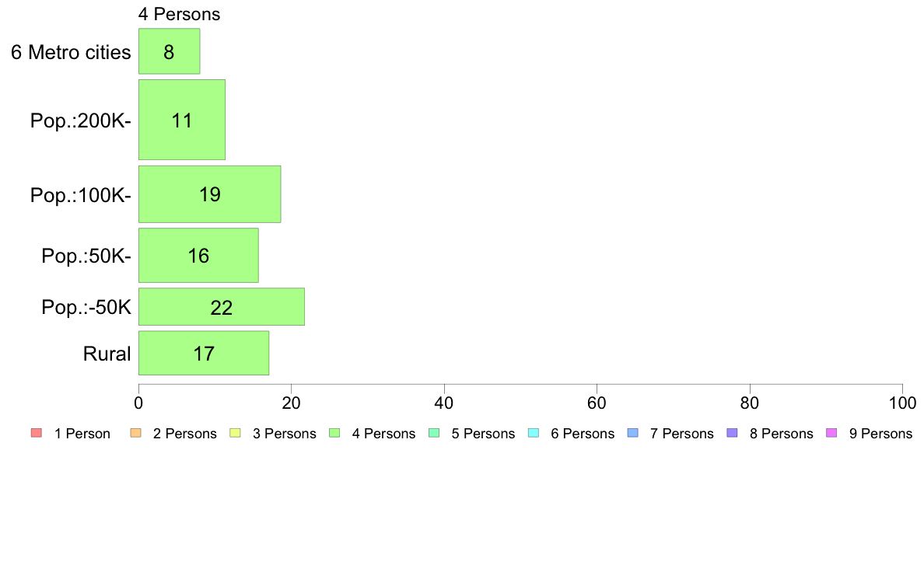Click the 7 Persons blue legend swatch
The height and width of the screenshot is (572, 924).
[633, 433]
